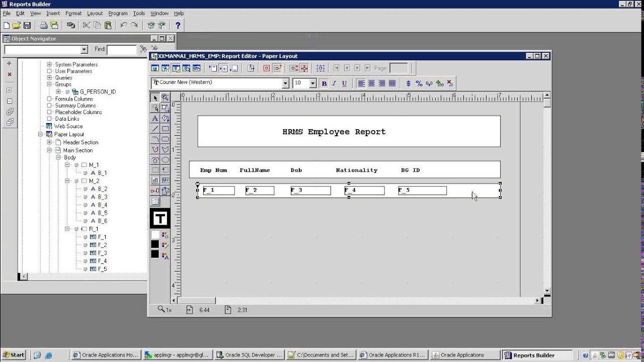Select the Arc drawing tool
Screen dimensions: 644x362
tap(155, 139)
